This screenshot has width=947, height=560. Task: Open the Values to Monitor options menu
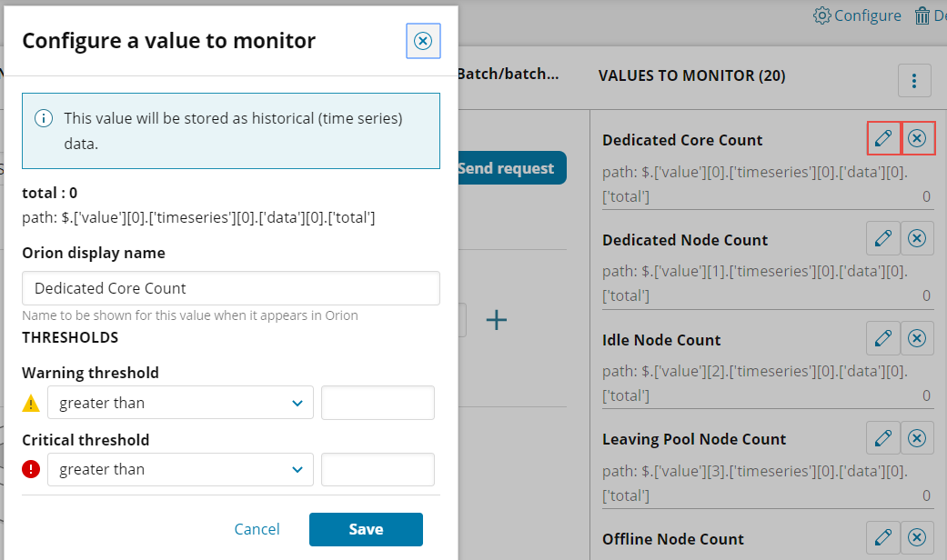tap(914, 80)
